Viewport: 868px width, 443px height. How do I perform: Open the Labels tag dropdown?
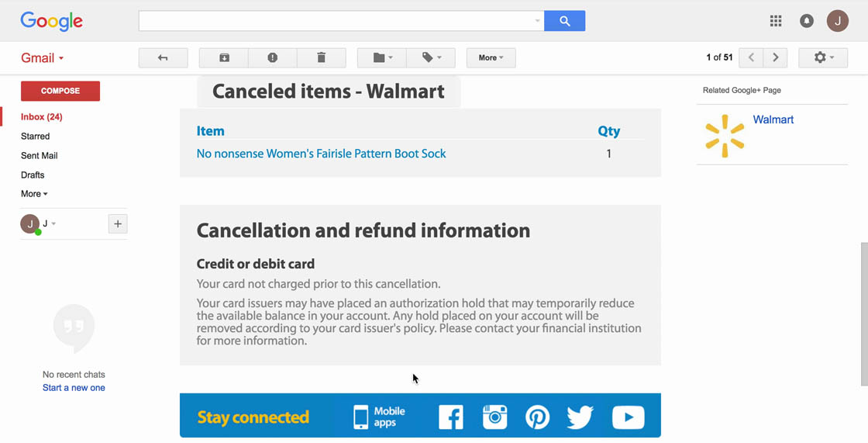coord(431,58)
